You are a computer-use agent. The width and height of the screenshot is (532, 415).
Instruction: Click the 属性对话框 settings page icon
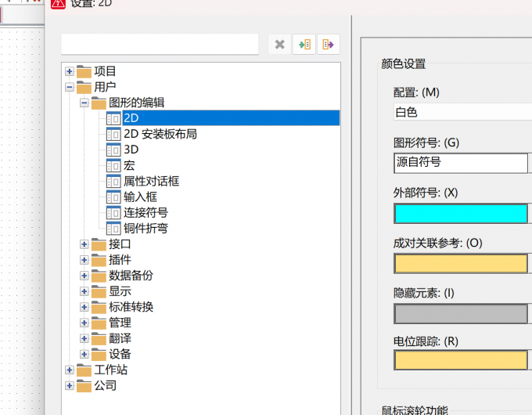(x=113, y=181)
